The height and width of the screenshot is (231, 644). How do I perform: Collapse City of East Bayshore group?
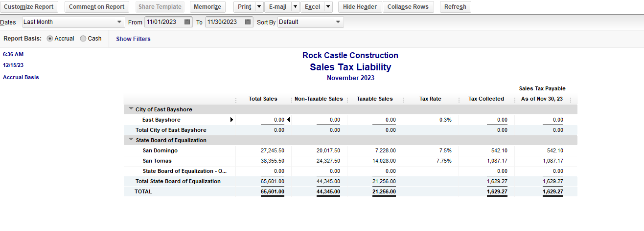point(131,109)
